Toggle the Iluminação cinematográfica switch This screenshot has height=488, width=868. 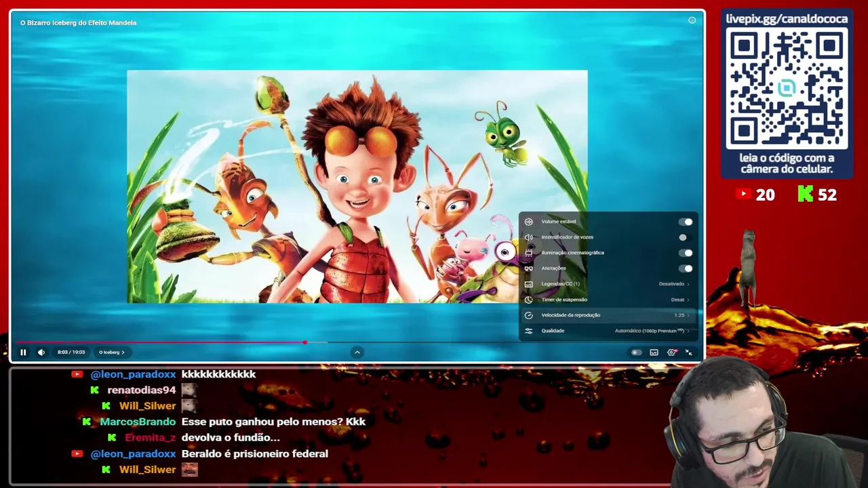[686, 253]
